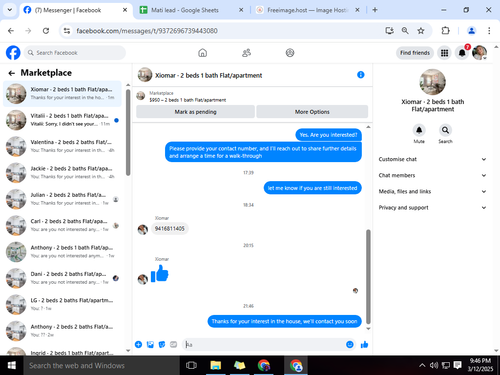Go back from Marketplace using the arrow
The image size is (500, 375).
[12, 73]
